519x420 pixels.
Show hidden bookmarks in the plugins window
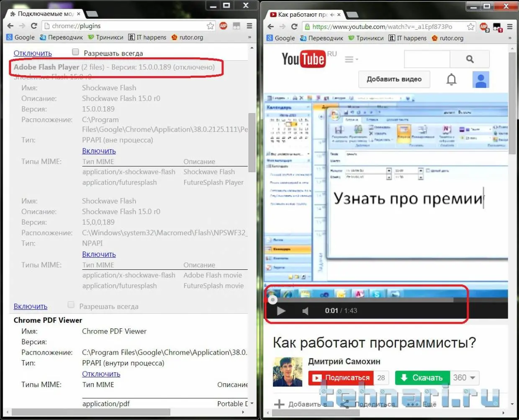pyautogui.click(x=250, y=37)
